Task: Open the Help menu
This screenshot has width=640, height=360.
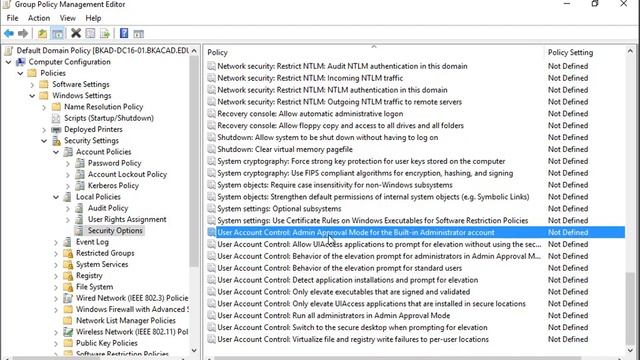Action: point(93,18)
